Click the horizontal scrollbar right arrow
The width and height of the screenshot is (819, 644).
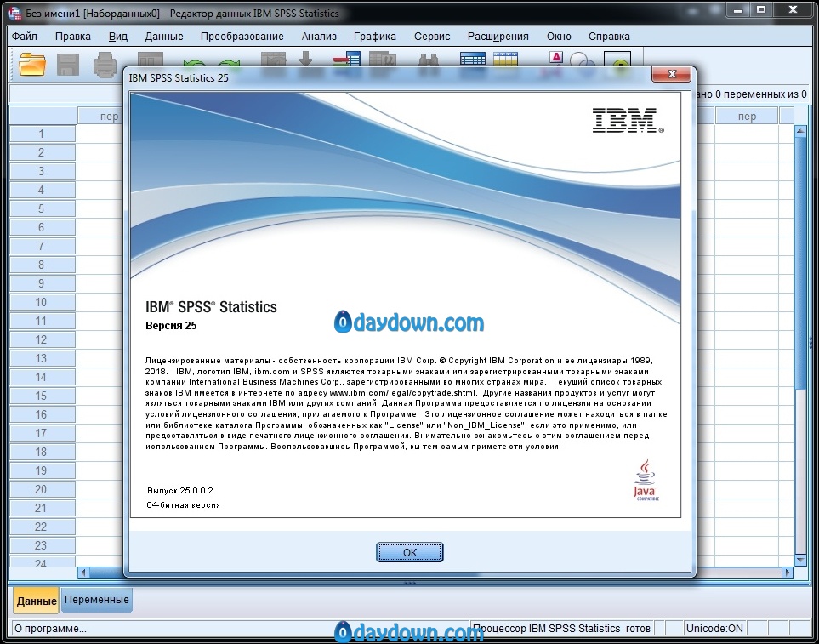coord(788,573)
